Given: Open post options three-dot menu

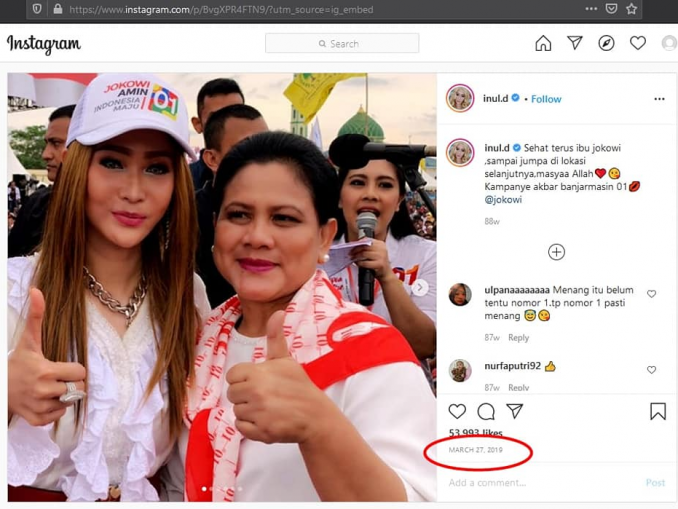Looking at the screenshot, I should (659, 99).
